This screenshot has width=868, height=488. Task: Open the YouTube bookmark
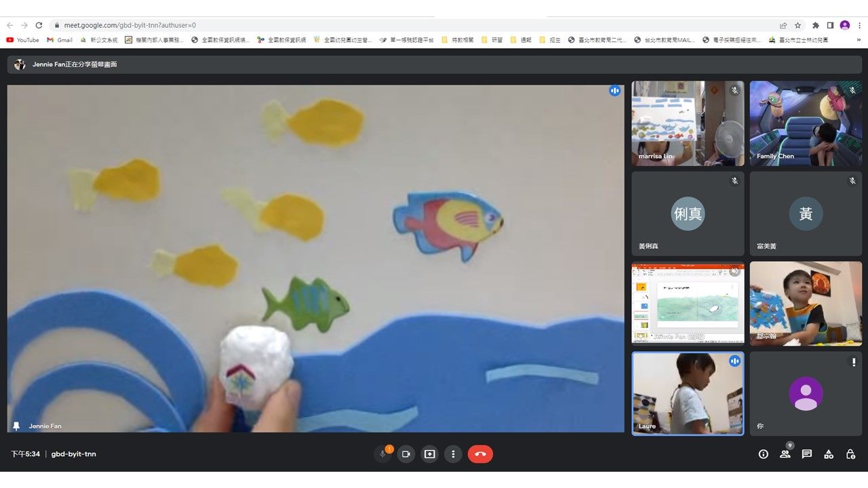22,40
